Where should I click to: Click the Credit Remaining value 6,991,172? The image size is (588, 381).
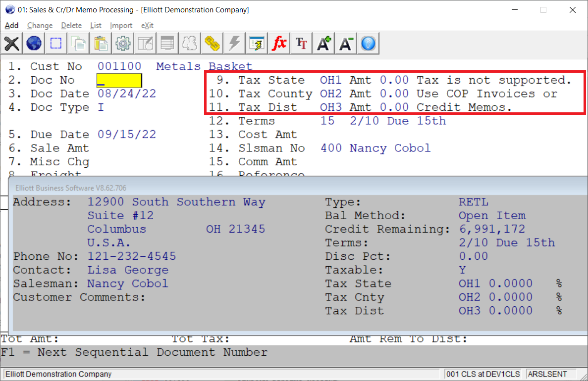pos(492,229)
